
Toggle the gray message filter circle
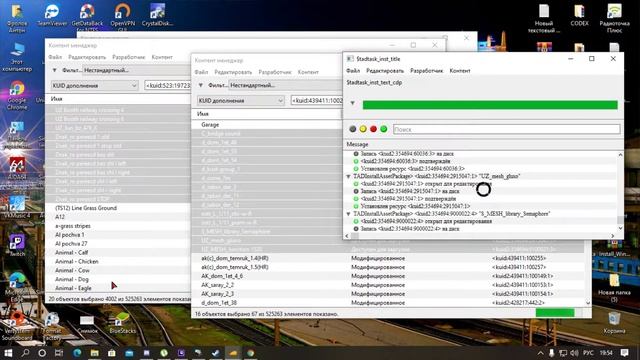point(353,129)
